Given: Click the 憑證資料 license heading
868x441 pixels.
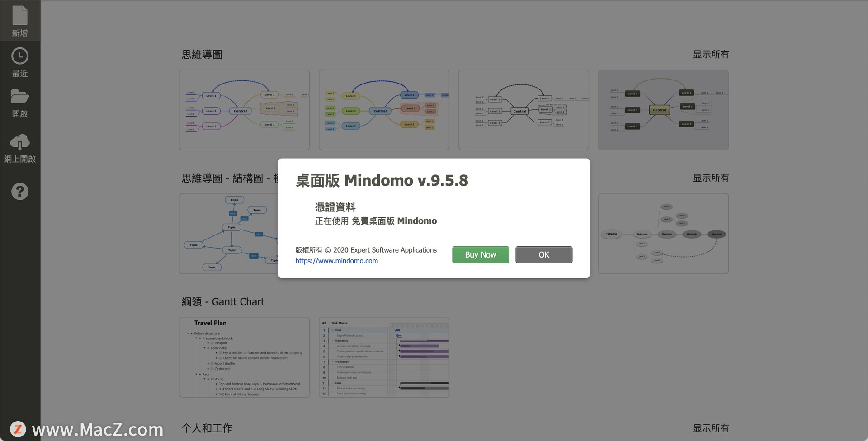Looking at the screenshot, I should click(335, 207).
